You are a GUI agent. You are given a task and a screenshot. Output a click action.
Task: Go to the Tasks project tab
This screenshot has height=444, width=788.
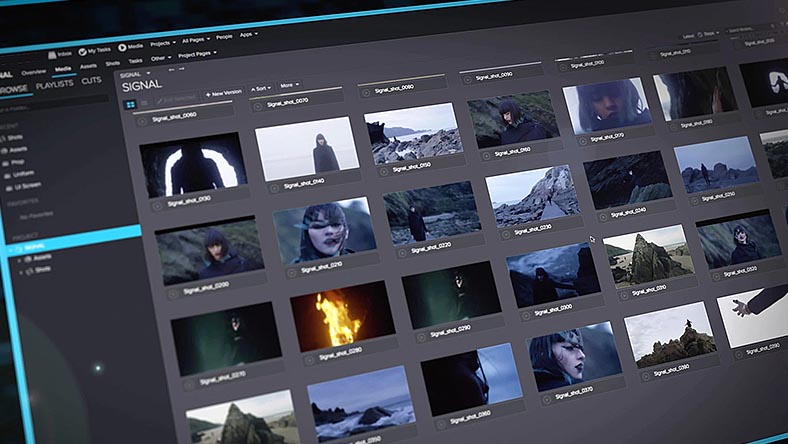coord(135,61)
